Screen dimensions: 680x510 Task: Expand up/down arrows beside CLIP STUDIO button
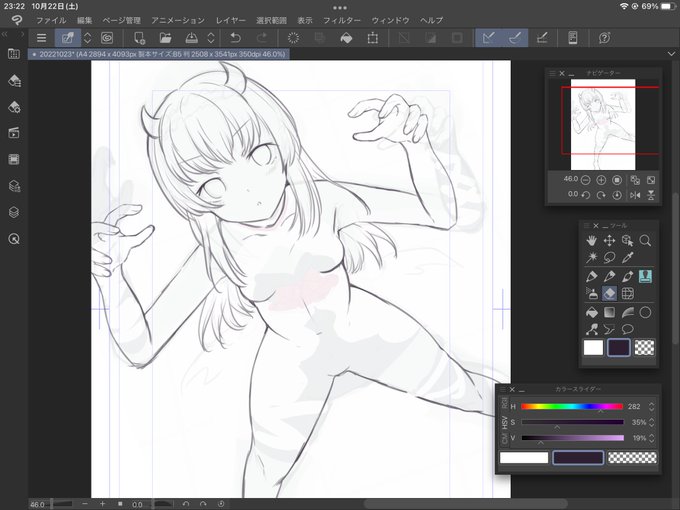pyautogui.click(x=87, y=38)
